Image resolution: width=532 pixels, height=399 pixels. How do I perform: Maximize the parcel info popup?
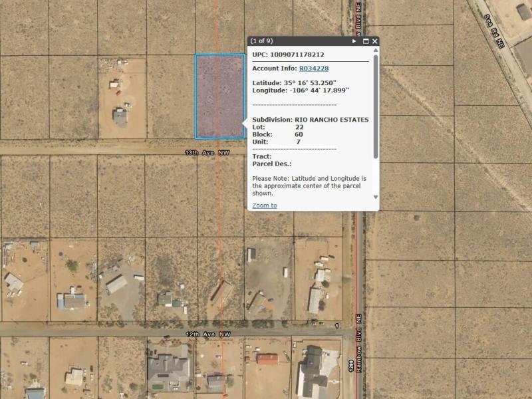365,41
